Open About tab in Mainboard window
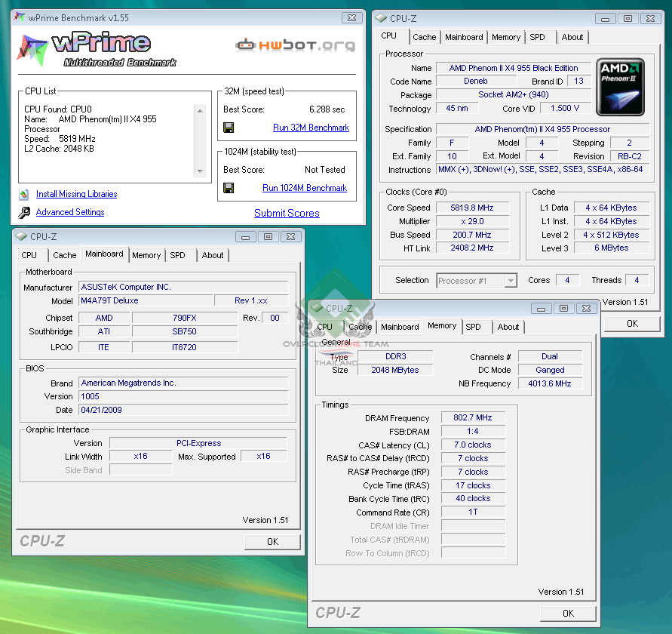This screenshot has width=672, height=634. coord(213,255)
